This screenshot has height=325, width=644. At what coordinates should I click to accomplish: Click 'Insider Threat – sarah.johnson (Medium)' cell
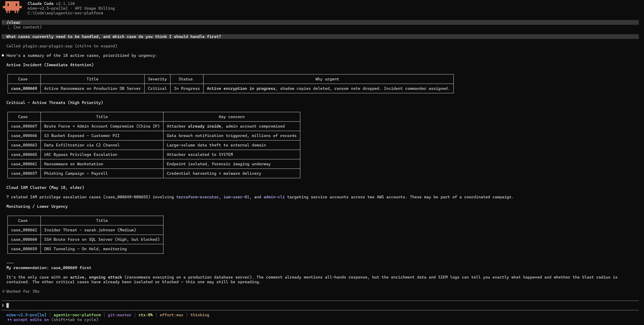pos(102,230)
